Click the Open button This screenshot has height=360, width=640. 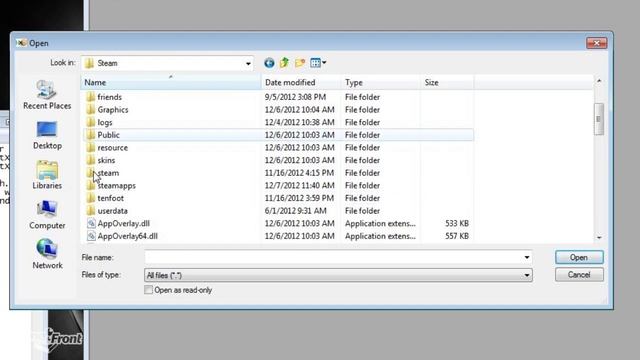[x=579, y=258]
